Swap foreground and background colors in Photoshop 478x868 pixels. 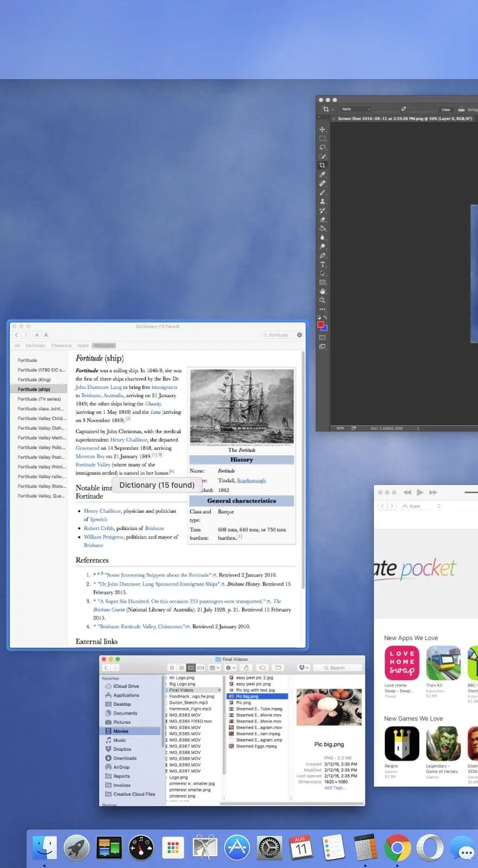pos(325,317)
